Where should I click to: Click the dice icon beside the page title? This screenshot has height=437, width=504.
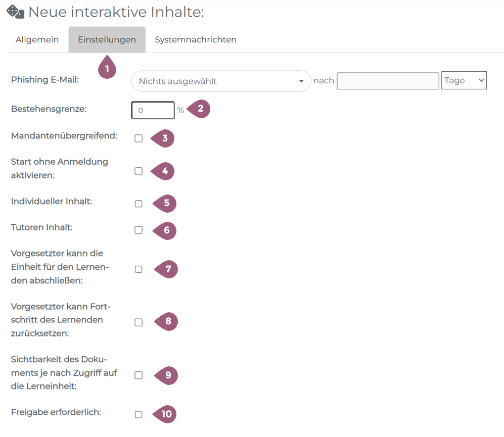15,12
